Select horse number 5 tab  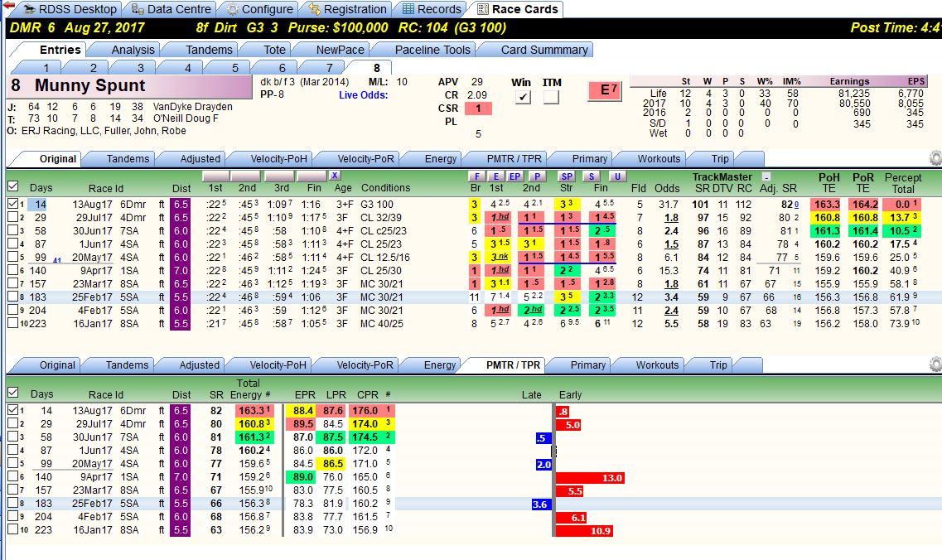coord(235,67)
